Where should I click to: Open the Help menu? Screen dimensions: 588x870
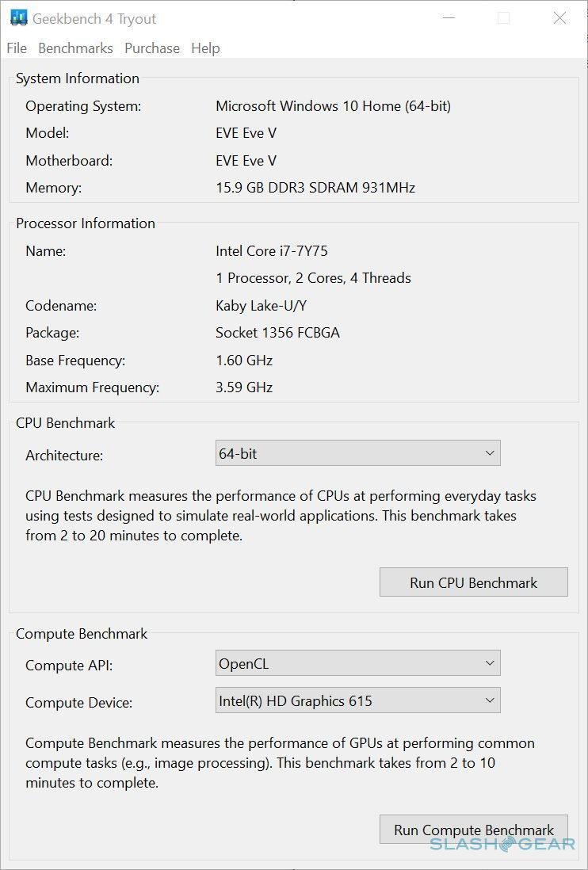pyautogui.click(x=205, y=48)
